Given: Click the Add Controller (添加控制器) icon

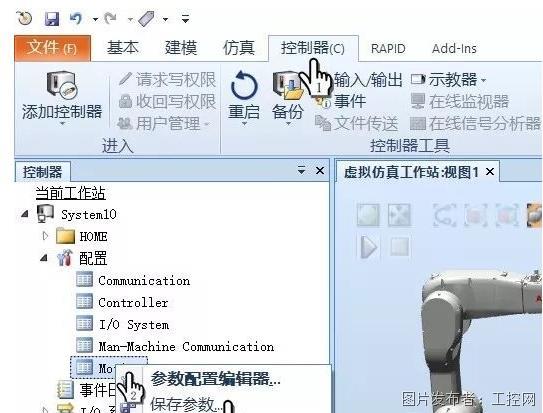Looking at the screenshot, I should 62,84.
